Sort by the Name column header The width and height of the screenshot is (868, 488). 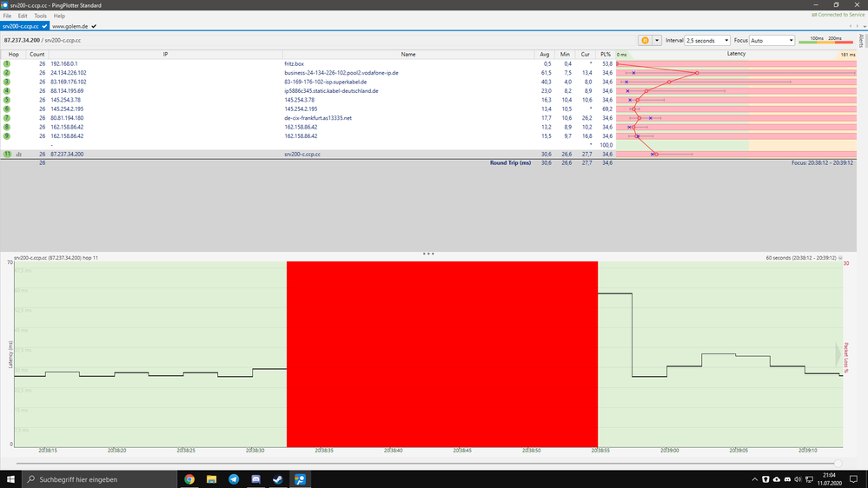(408, 54)
